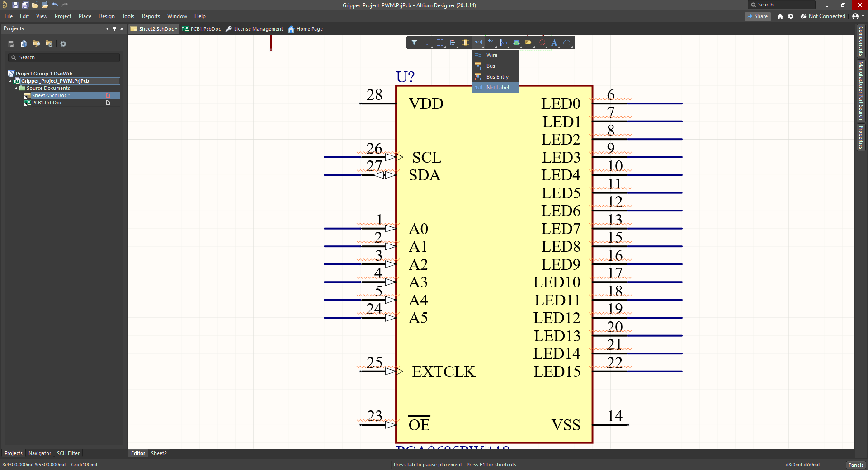Choose Net Label from the dropdown list
The width and height of the screenshot is (868, 470).
(495, 88)
